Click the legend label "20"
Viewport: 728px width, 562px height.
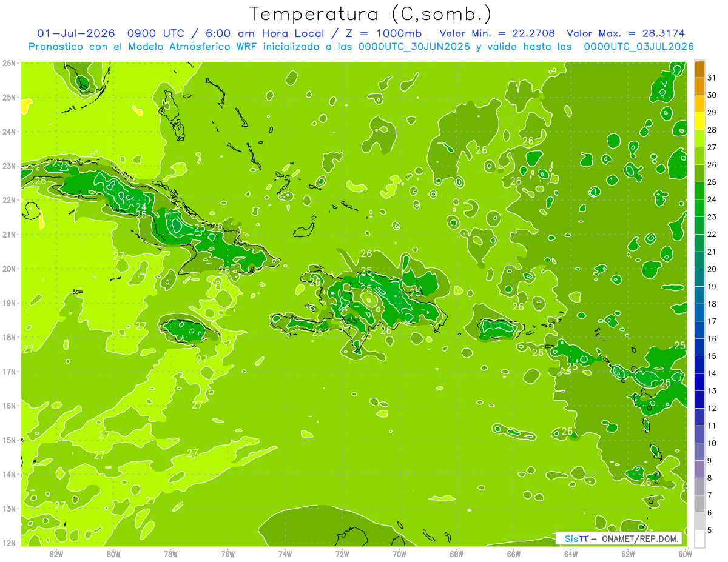712,269
